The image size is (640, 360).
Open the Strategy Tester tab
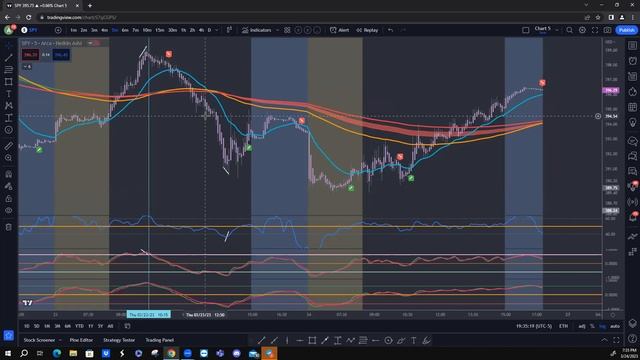pos(119,340)
